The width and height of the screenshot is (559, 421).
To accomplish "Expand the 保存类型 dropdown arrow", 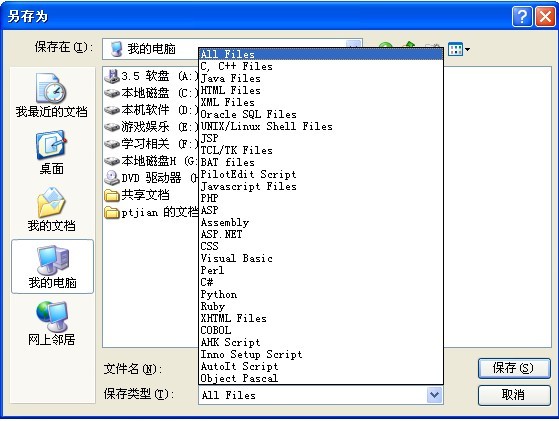I will point(434,395).
